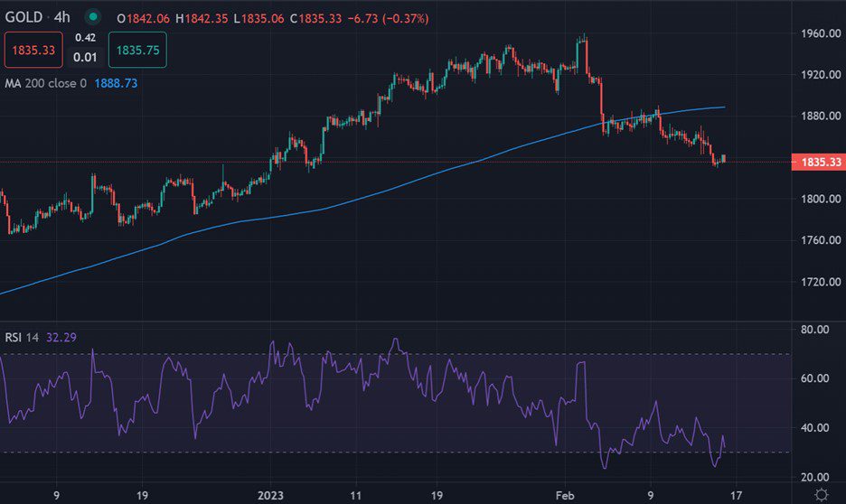
Task: Click the red sell price 1835.33 button
Action: click(33, 51)
